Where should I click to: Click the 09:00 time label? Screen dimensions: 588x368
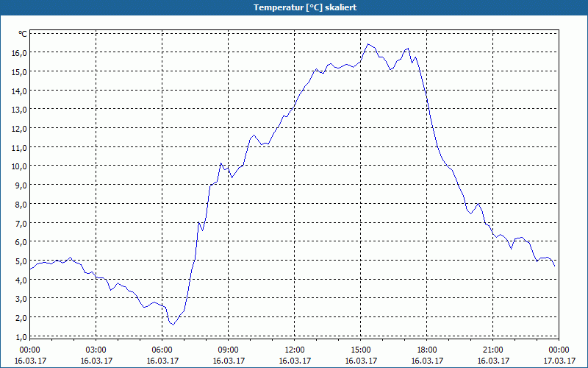(229, 350)
